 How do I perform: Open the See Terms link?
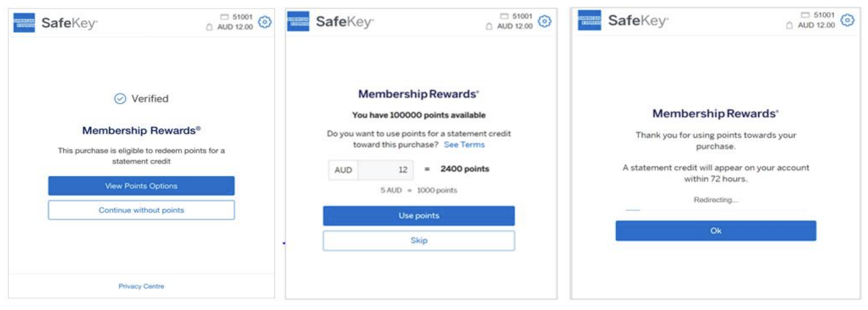pos(464,145)
